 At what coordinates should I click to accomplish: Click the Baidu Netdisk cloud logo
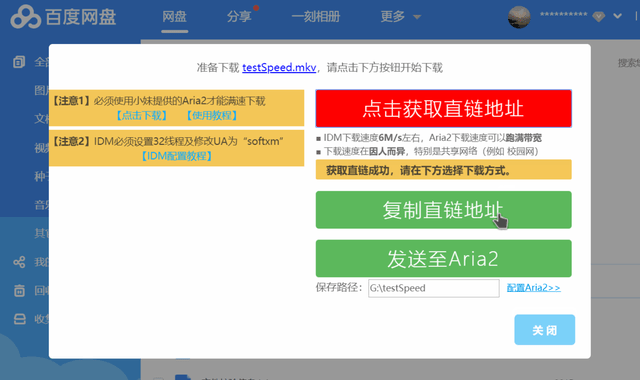(25, 17)
